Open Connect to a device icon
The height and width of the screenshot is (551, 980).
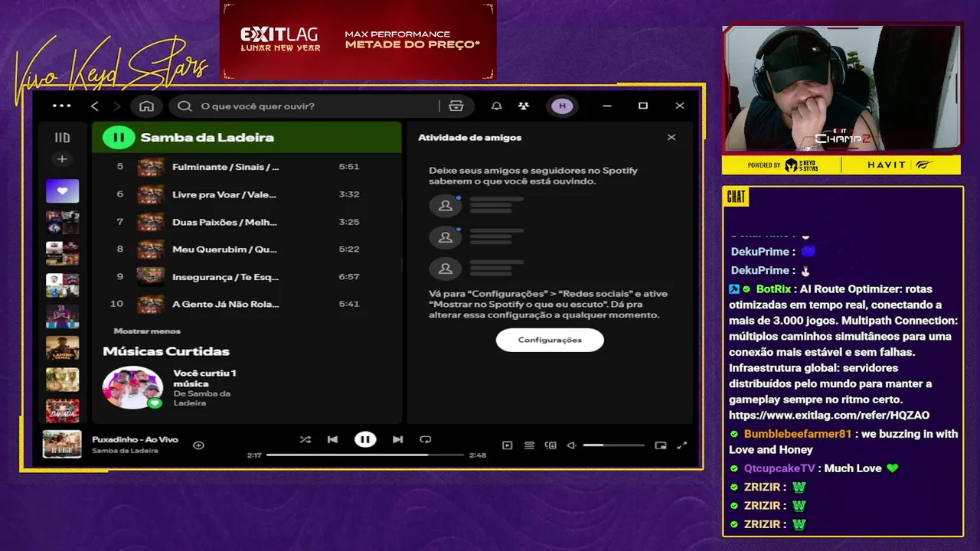point(550,445)
